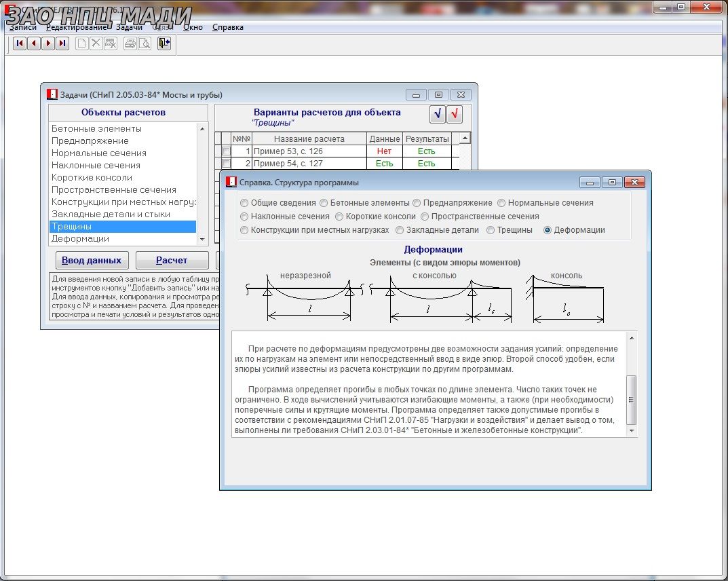This screenshot has width=728, height=581.
Task: Select Бетонные элементы radio in help window
Action: click(x=324, y=203)
